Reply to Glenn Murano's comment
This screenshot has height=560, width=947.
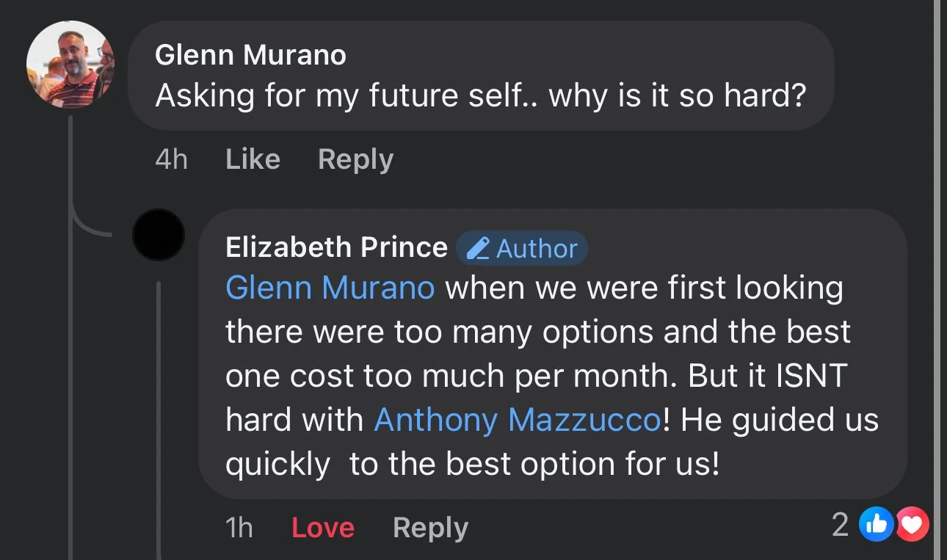coord(355,159)
